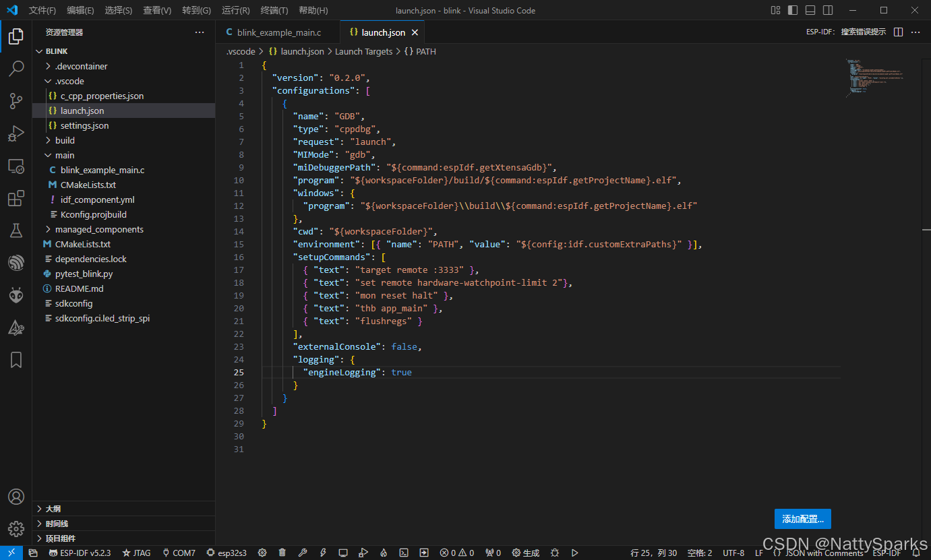Open the Extensions view
The image size is (931, 560).
[x=16, y=198]
